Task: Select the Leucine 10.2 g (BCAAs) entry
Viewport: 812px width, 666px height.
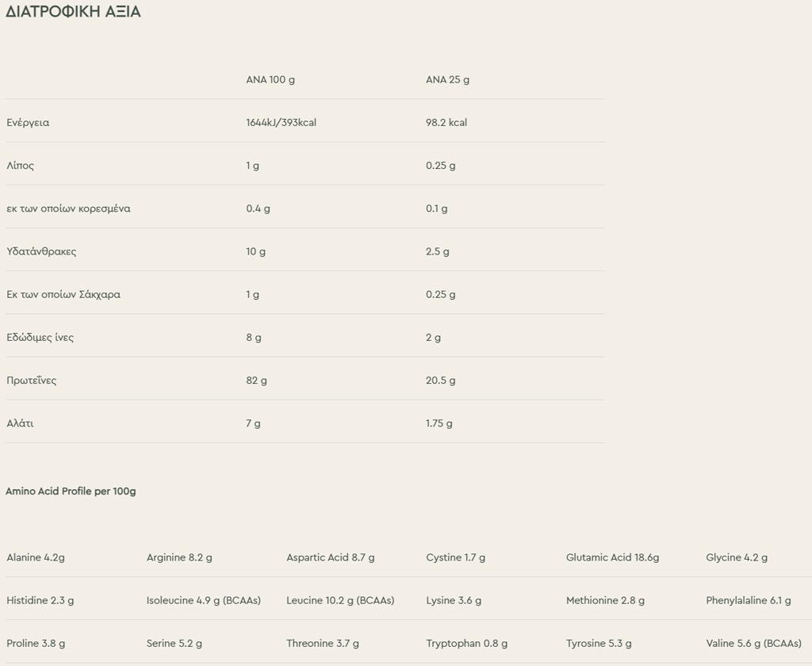Action: tap(340, 601)
